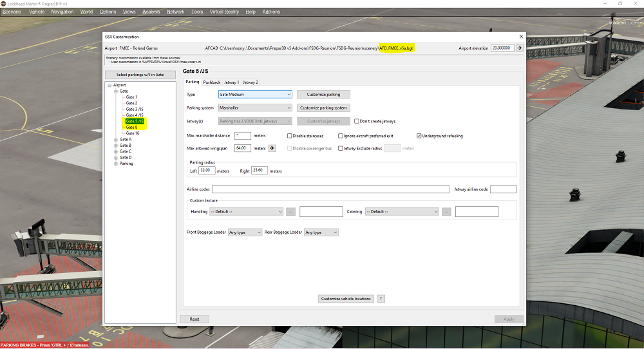644x349 pixels.
Task: Click the question mark help button
Action: (381, 299)
